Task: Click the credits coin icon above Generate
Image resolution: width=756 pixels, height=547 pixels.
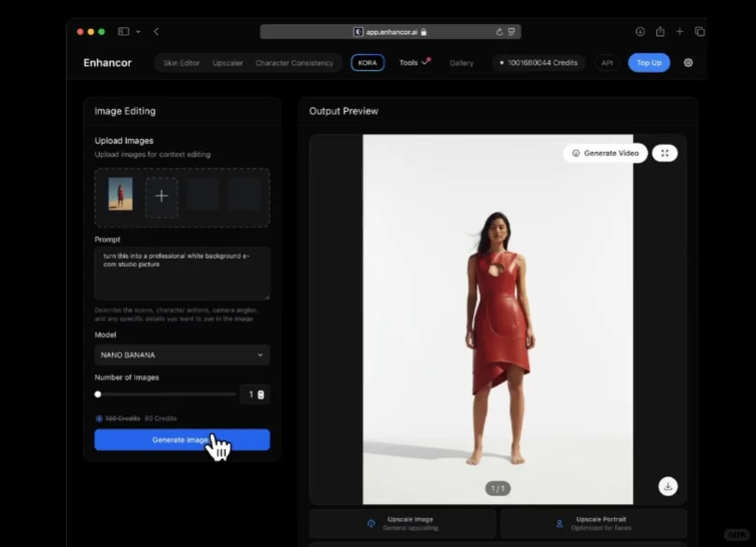Action: 99,419
